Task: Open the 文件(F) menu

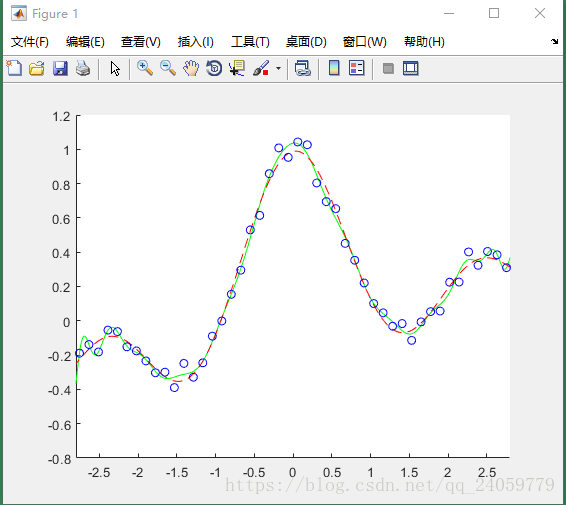Action: tap(30, 42)
